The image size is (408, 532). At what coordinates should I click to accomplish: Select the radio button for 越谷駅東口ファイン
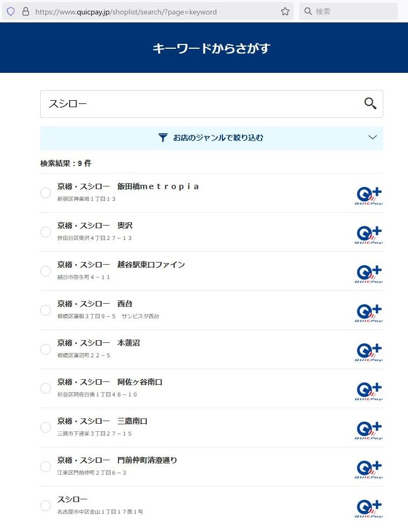click(46, 271)
